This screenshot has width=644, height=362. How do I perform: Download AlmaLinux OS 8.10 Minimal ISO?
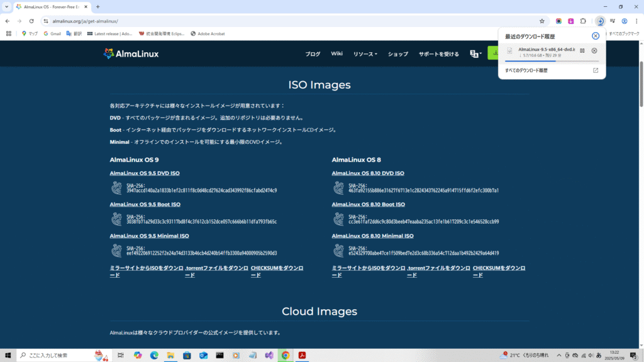click(372, 236)
